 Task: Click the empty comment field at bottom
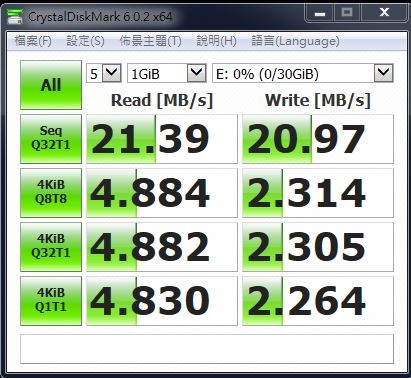coord(207,349)
